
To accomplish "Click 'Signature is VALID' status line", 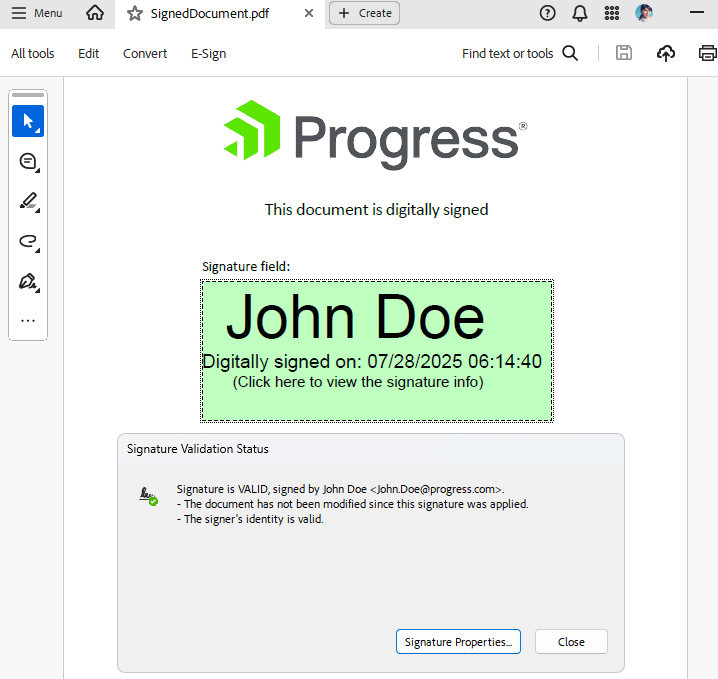I will [x=341, y=489].
